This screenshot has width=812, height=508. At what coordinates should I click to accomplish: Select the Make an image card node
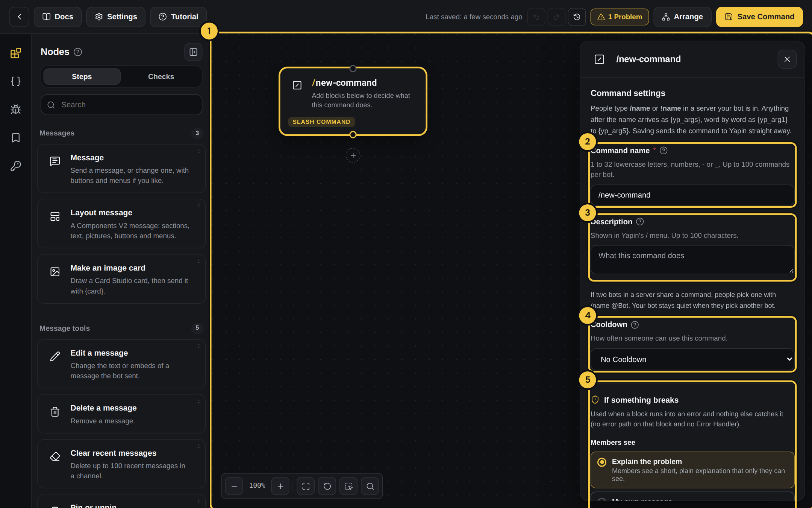121,279
